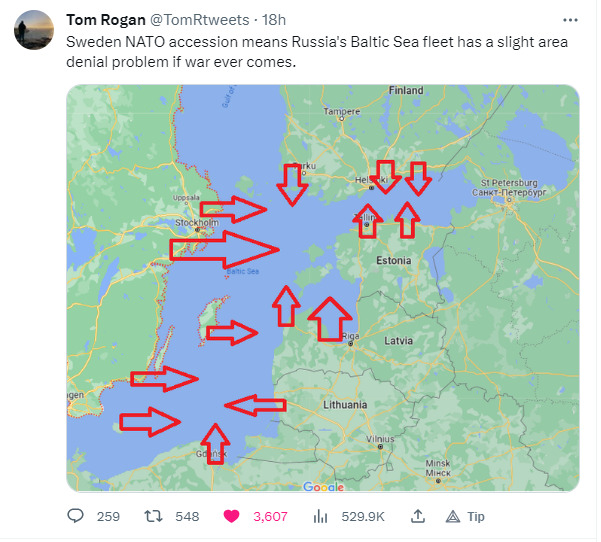Click the large arrow near Stockholm

224,250
